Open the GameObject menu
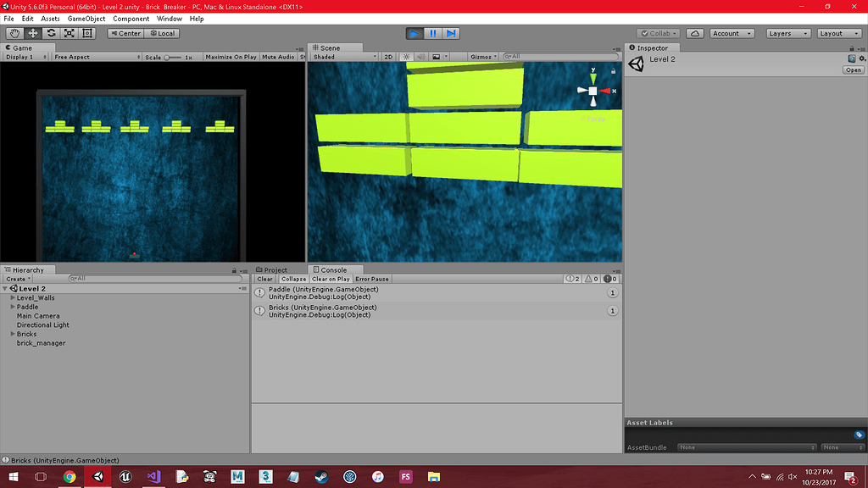The image size is (868, 488). coord(85,19)
